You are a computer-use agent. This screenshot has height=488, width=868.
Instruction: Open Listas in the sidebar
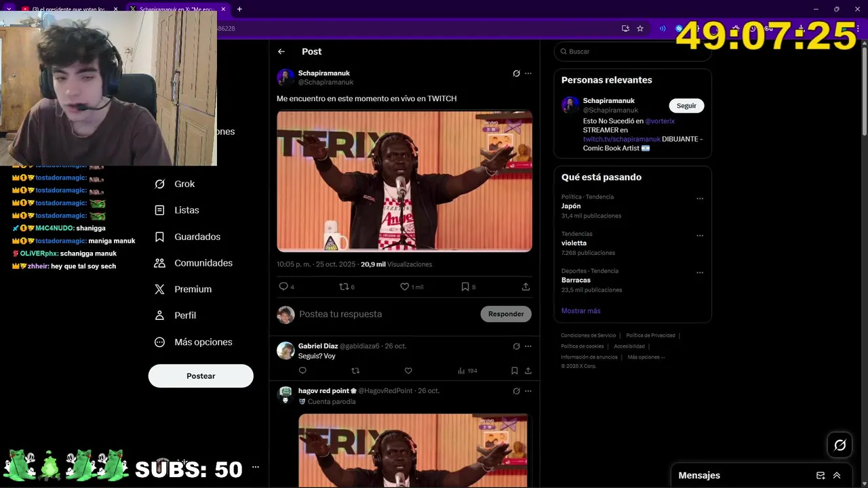177,210
